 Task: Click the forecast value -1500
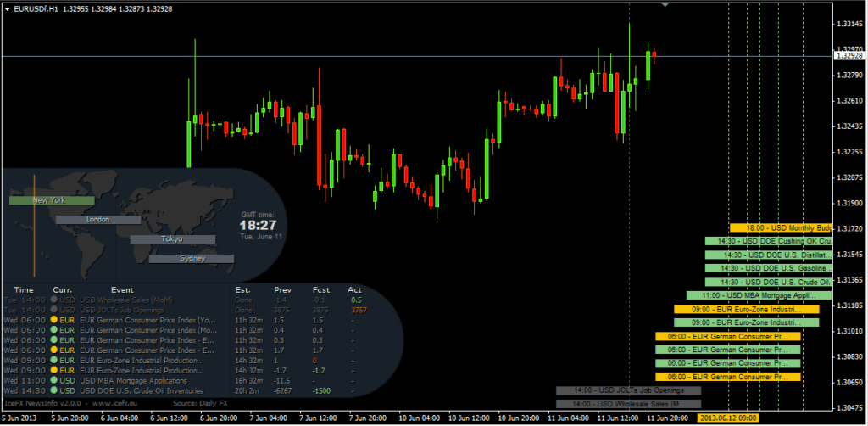point(321,391)
